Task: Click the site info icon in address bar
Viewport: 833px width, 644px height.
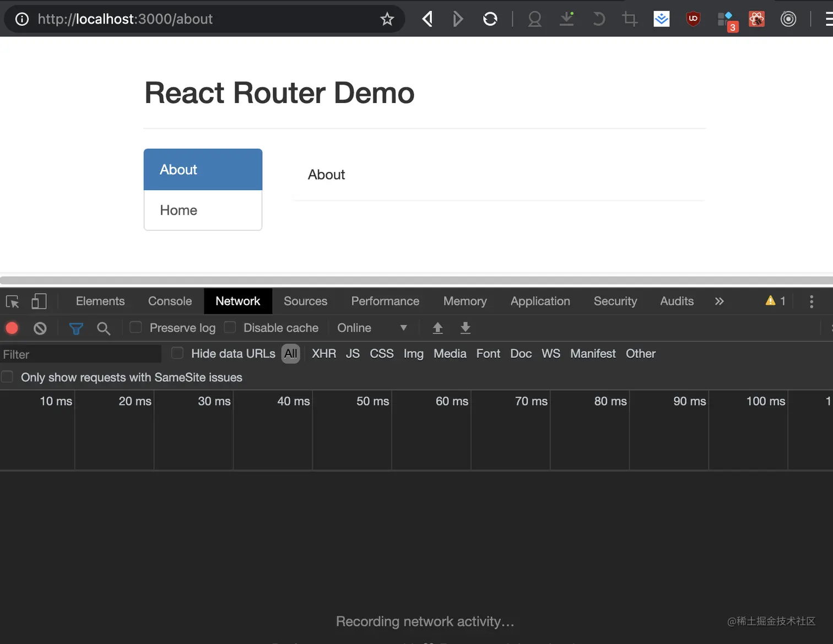Action: coord(22,19)
